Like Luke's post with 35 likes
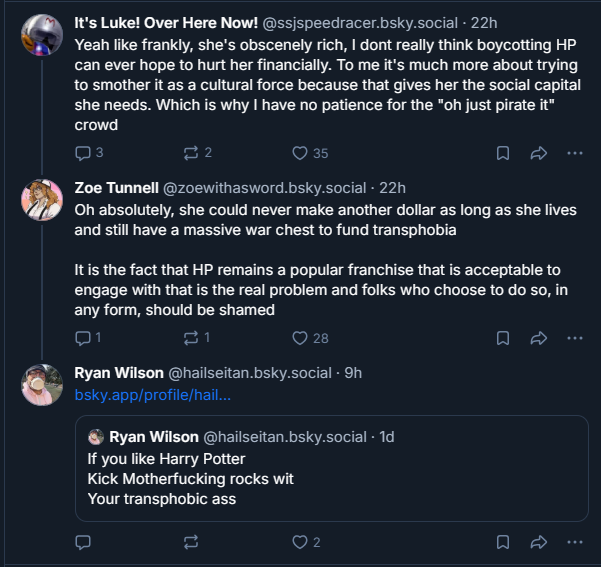The width and height of the screenshot is (601, 567). [x=310, y=153]
